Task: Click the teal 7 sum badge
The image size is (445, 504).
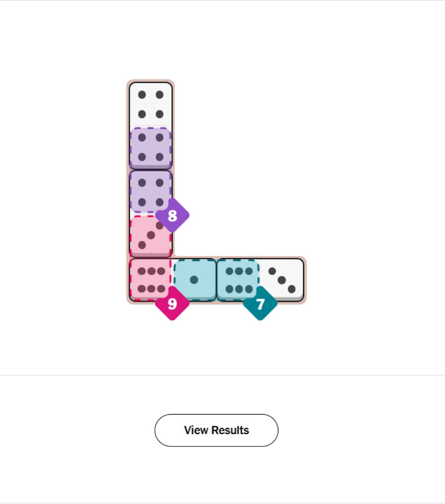Action: (x=260, y=304)
